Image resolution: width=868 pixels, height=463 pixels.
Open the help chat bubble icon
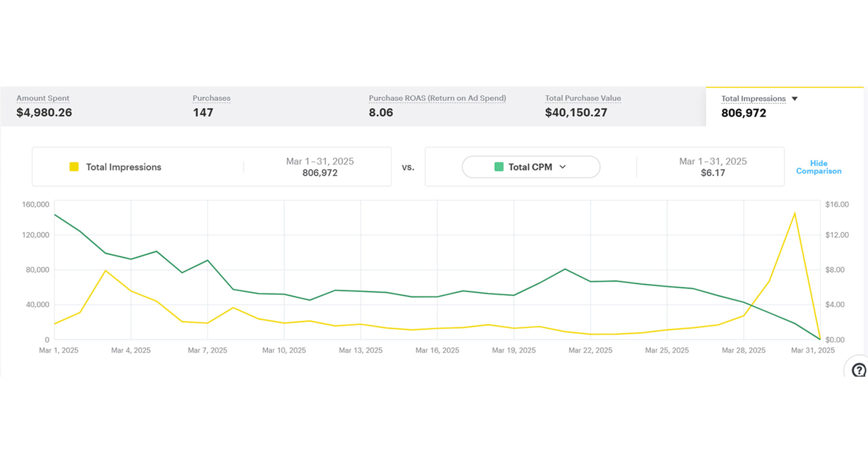tap(859, 369)
